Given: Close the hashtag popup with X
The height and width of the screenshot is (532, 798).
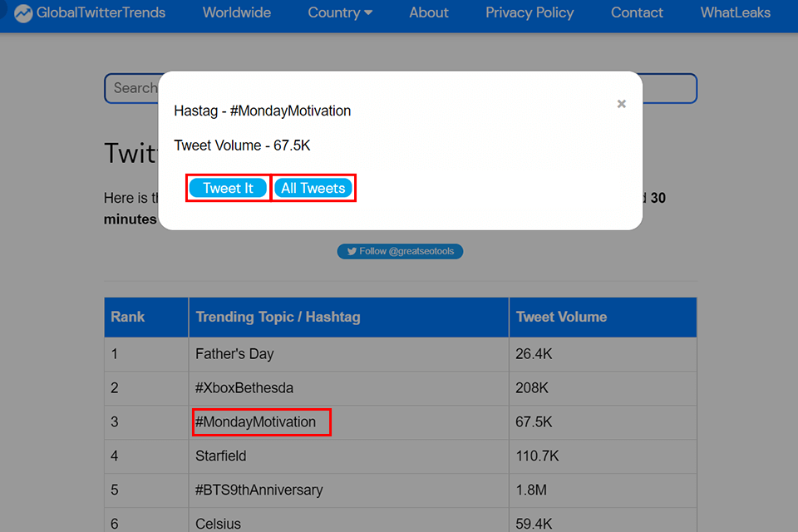Looking at the screenshot, I should (622, 104).
